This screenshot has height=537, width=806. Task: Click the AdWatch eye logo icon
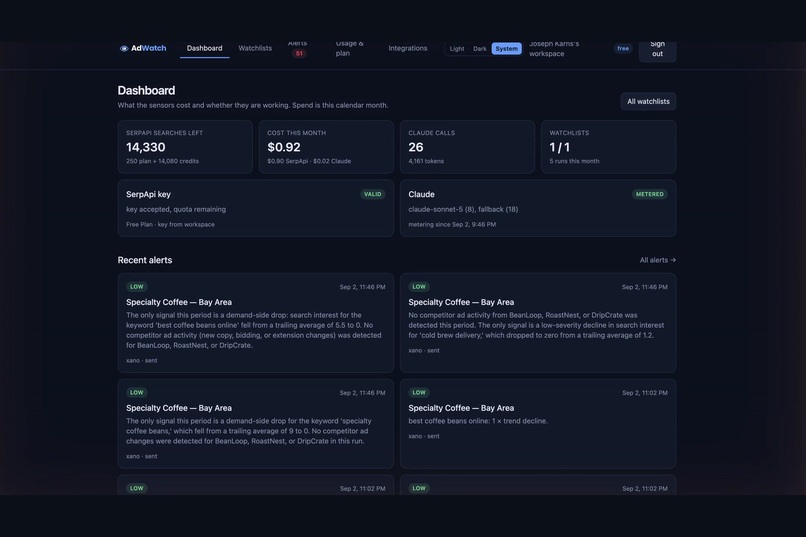pos(124,48)
